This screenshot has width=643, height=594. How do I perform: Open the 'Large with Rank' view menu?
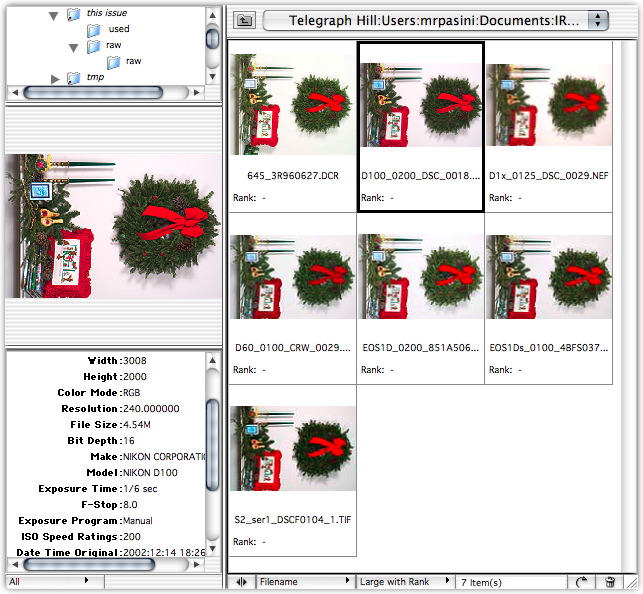pyautogui.click(x=404, y=582)
